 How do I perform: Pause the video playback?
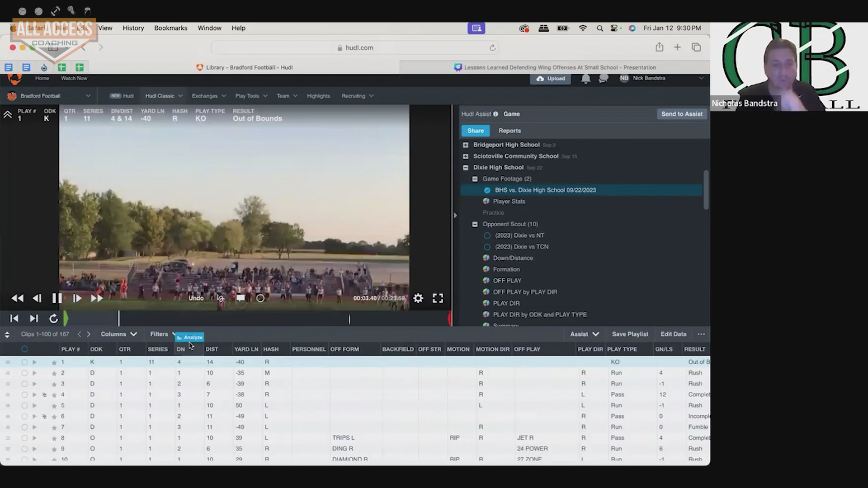point(57,298)
